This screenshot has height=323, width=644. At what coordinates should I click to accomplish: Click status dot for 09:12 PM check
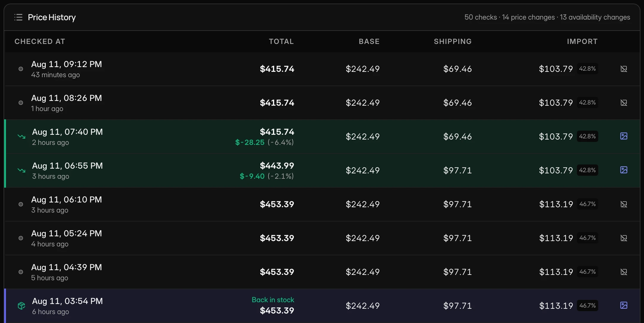[21, 69]
